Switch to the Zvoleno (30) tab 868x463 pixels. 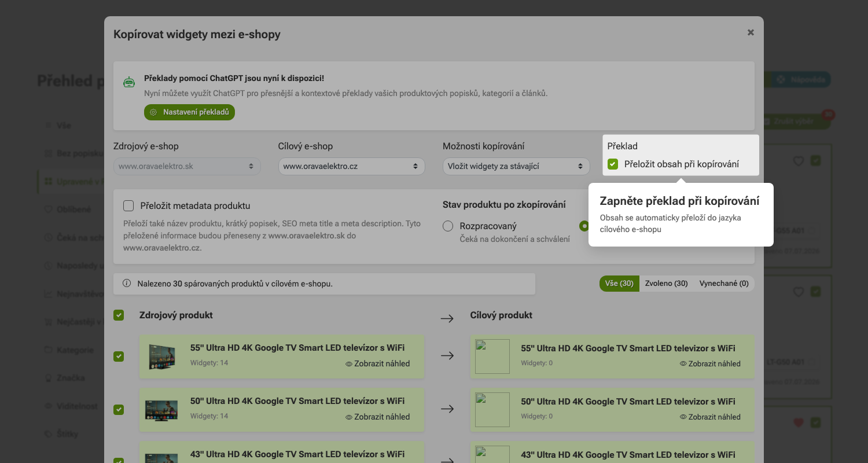click(667, 284)
